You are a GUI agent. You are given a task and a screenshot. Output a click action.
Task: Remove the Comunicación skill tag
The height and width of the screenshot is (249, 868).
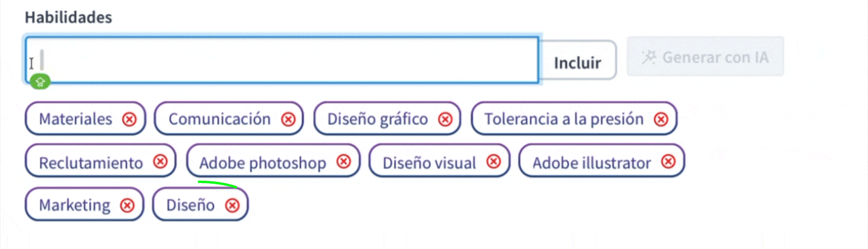288,119
